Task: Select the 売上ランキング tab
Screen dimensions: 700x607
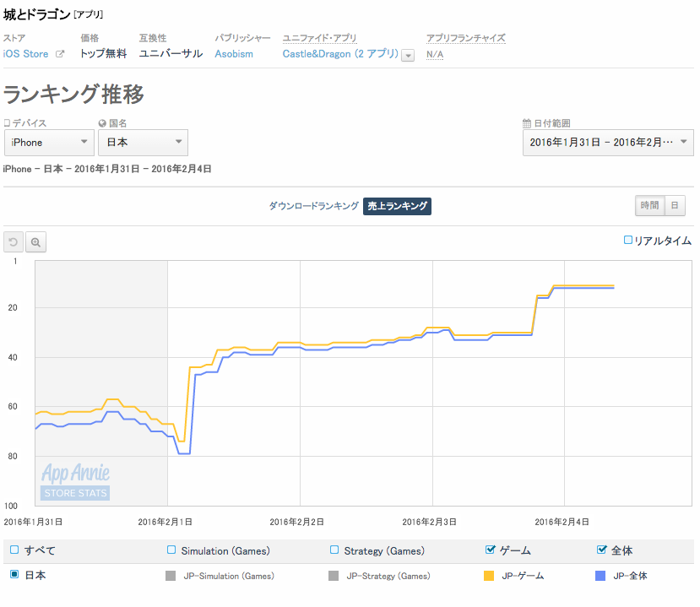Action: pyautogui.click(x=397, y=206)
